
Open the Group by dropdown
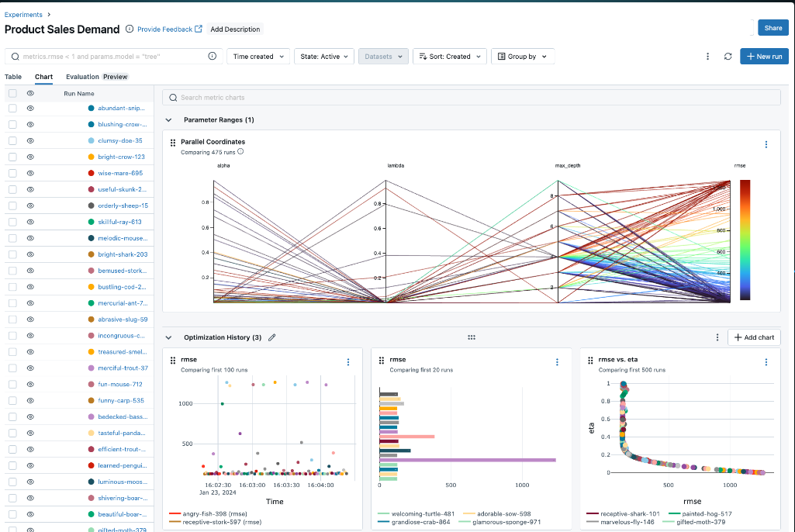point(522,57)
